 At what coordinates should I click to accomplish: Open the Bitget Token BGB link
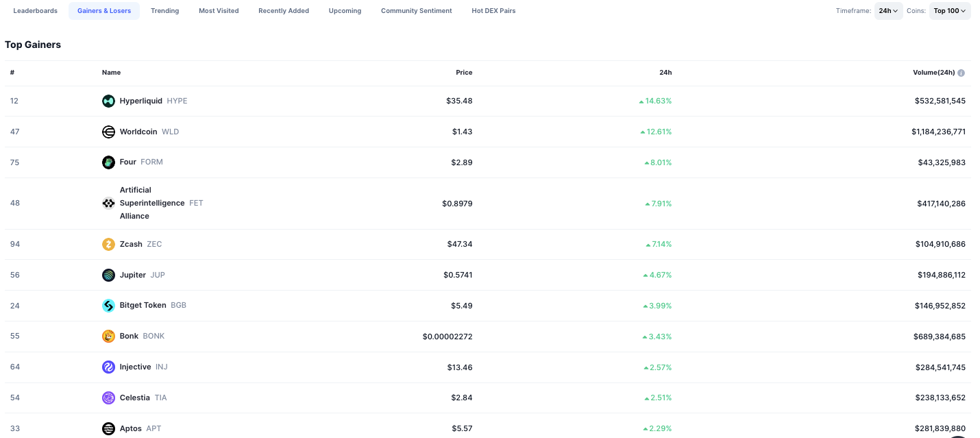[x=144, y=306]
